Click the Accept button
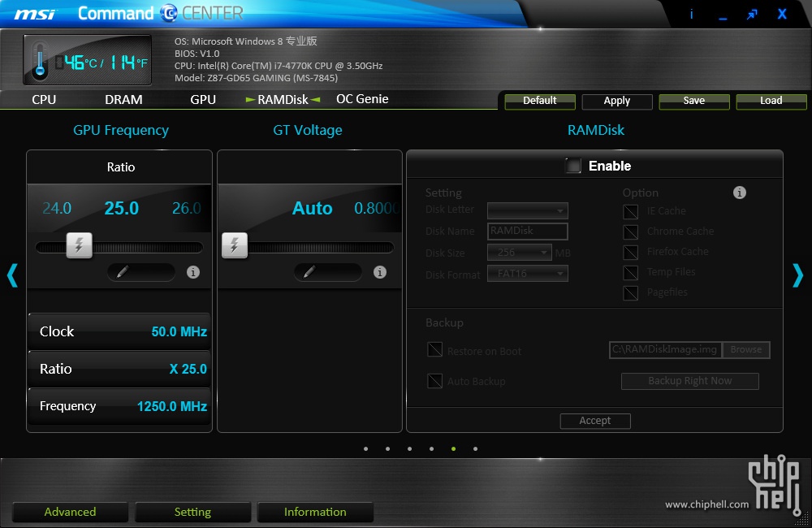The image size is (812, 528). click(595, 421)
